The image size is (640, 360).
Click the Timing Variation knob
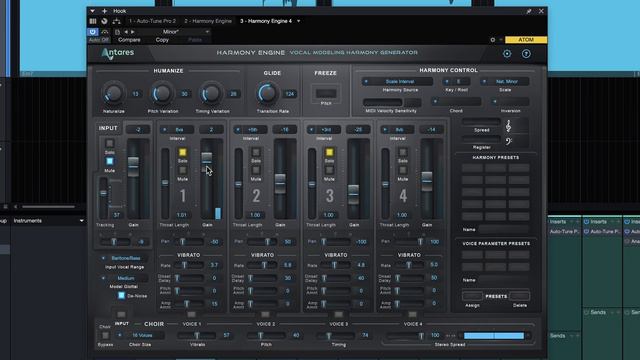(x=211, y=93)
